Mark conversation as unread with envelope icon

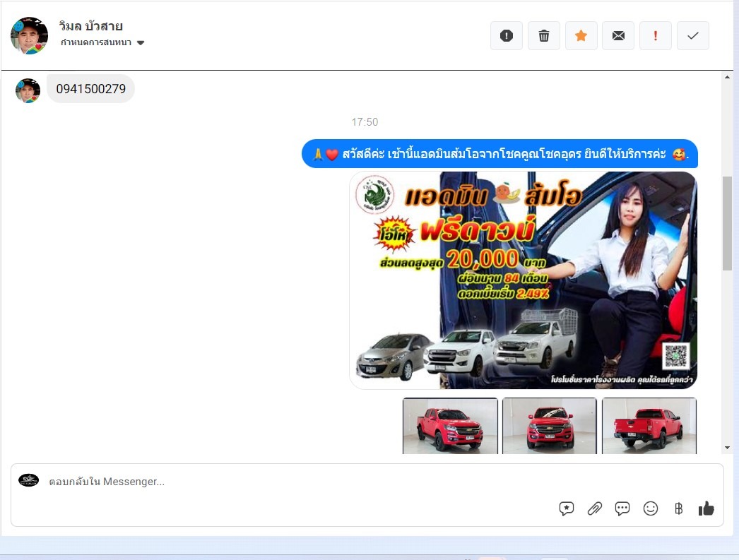[618, 36]
